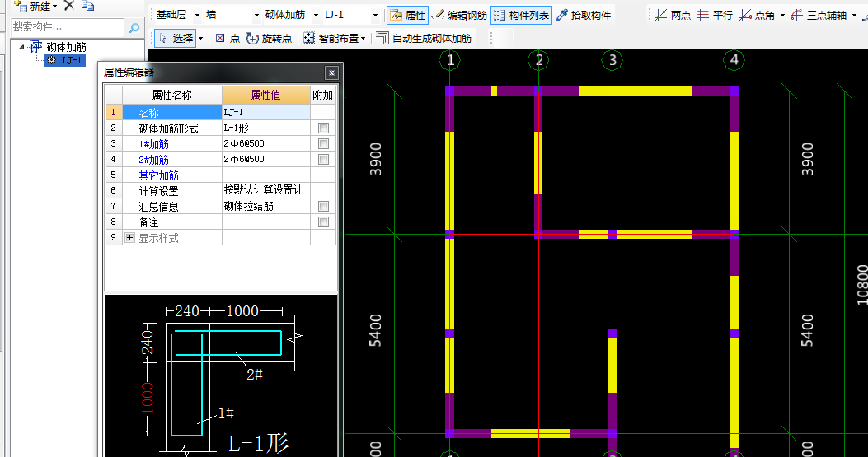Screen dimensions: 868x457
Task: Click the 属性名称 column header
Action: [x=172, y=95]
